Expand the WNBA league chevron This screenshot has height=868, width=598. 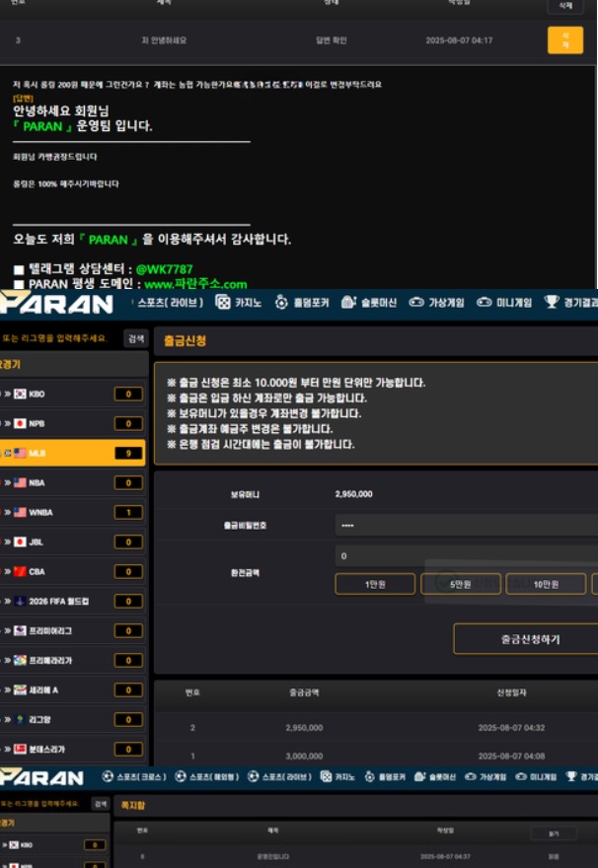coord(8,512)
